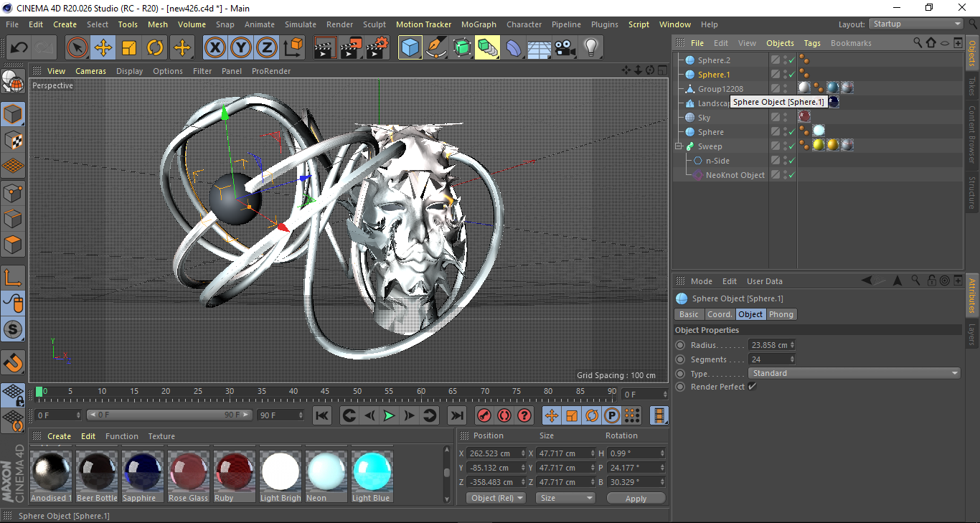This screenshot has width=980, height=523.
Task: Open the Bookmarks menu in Objects panel
Action: coord(851,43)
